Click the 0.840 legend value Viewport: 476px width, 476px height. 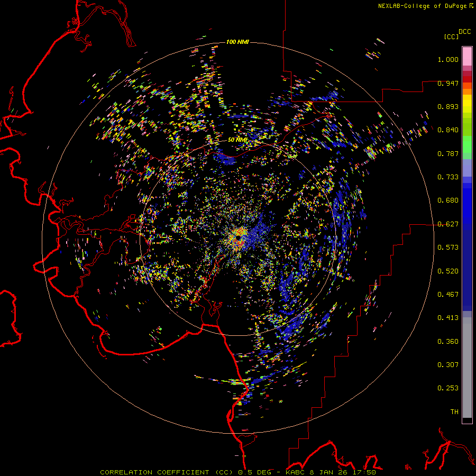(448, 130)
